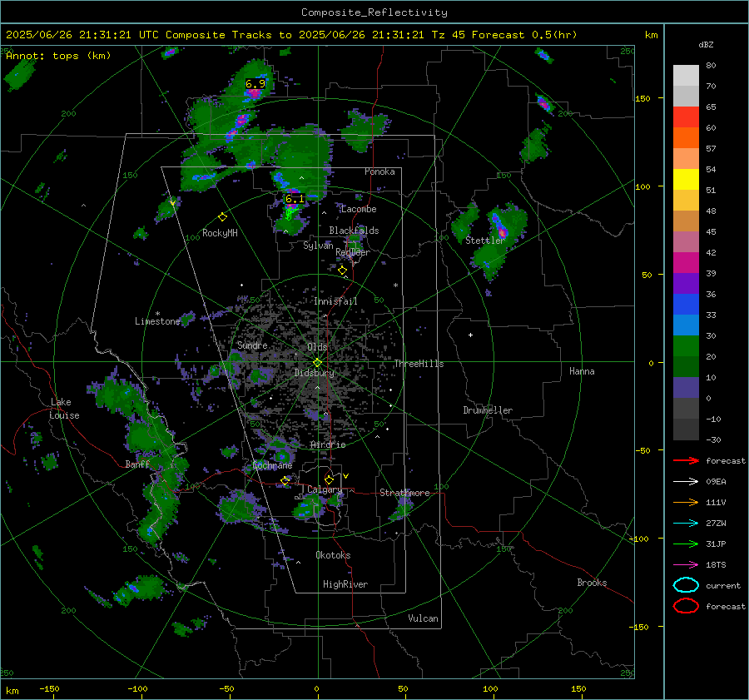Select the red 65 dBZ color swatch
Image resolution: width=749 pixels, height=700 pixels.
point(686,117)
